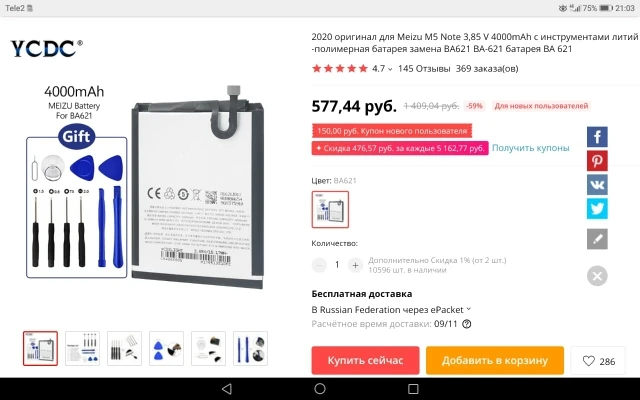
Task: Increase quantity with plus button
Action: tap(355, 265)
